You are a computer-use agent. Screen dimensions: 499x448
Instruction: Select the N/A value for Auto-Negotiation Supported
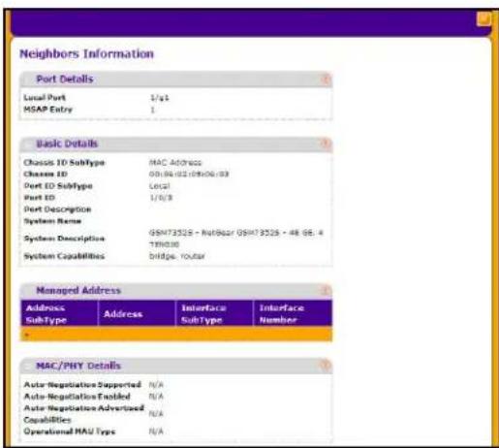(x=156, y=385)
